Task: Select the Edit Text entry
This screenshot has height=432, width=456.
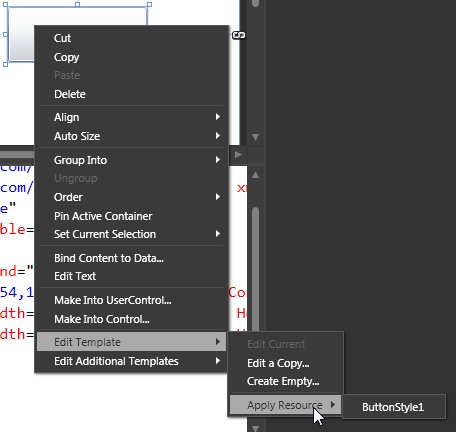Action: click(131, 276)
